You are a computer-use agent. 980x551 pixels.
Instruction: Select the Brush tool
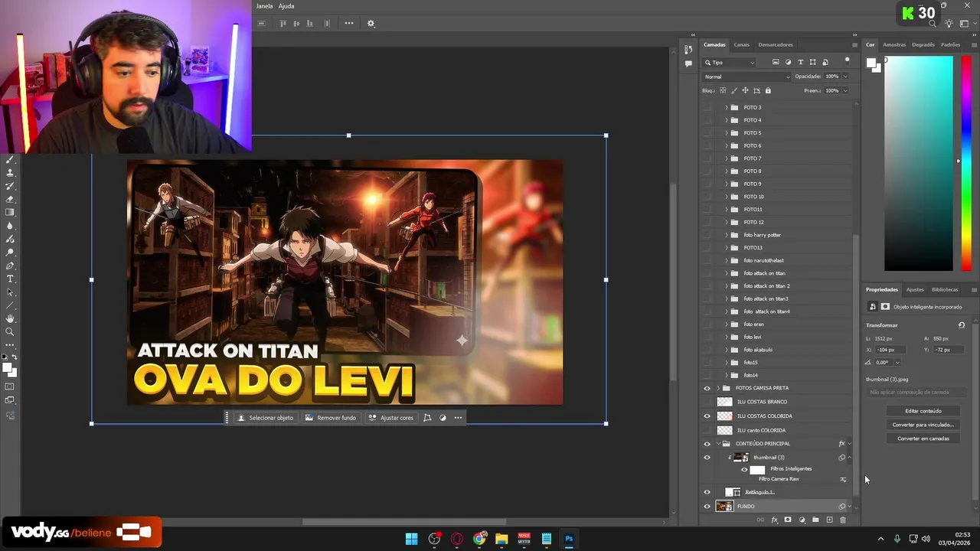coord(10,160)
